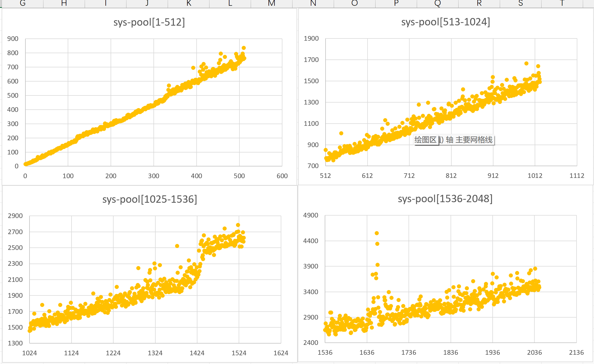Screen dimensions: 594x364
Task: Click the 1900 label on sys-pool[513-1024] vertical axis
Action: 311,38
